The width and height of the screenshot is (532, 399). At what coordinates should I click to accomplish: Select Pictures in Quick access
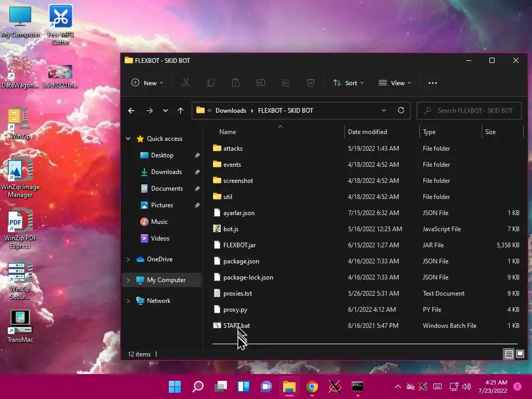pos(162,205)
